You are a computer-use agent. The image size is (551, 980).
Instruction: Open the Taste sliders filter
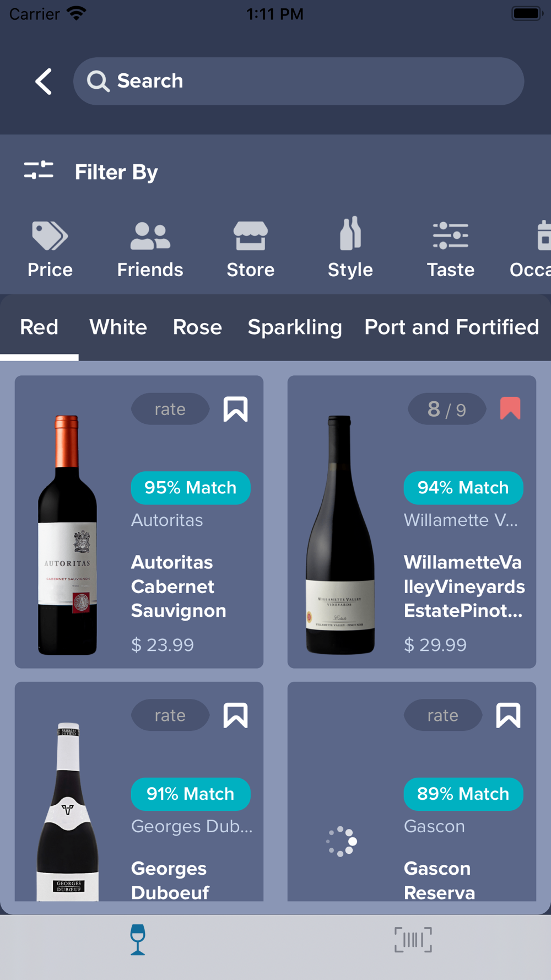click(x=450, y=249)
